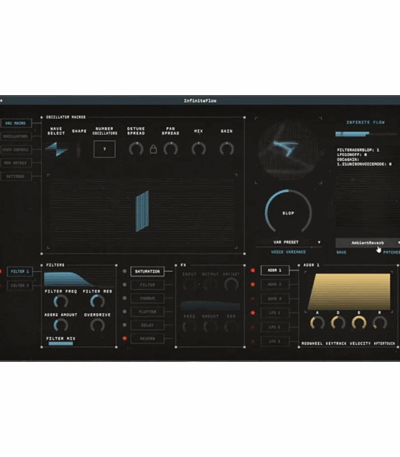Click the FX Res knob

(231, 326)
